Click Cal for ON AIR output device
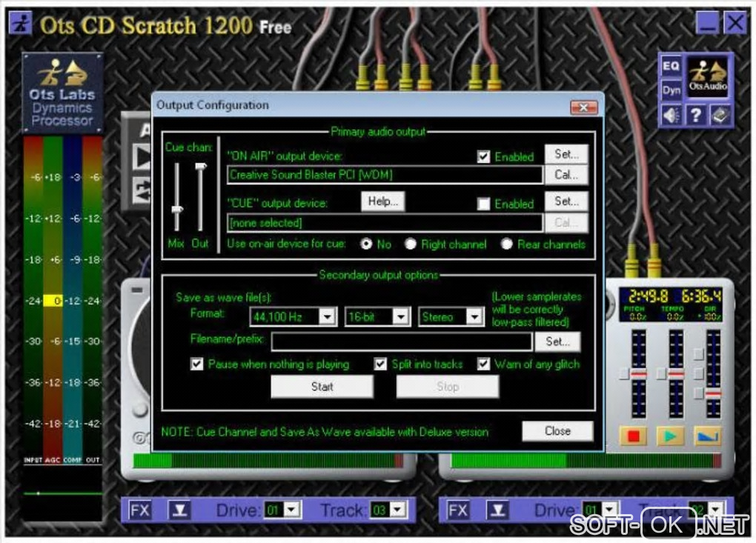Image resolution: width=756 pixels, height=543 pixels. (566, 175)
